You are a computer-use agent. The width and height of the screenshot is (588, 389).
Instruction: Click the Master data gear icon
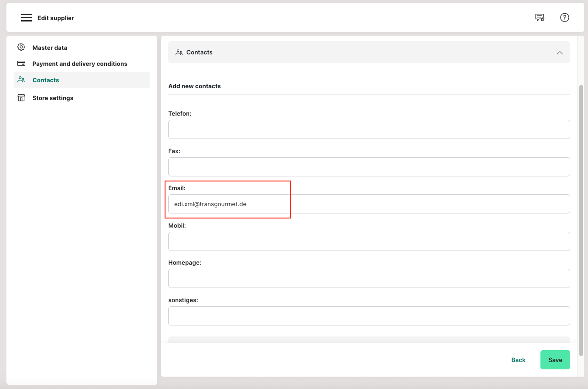(x=21, y=47)
